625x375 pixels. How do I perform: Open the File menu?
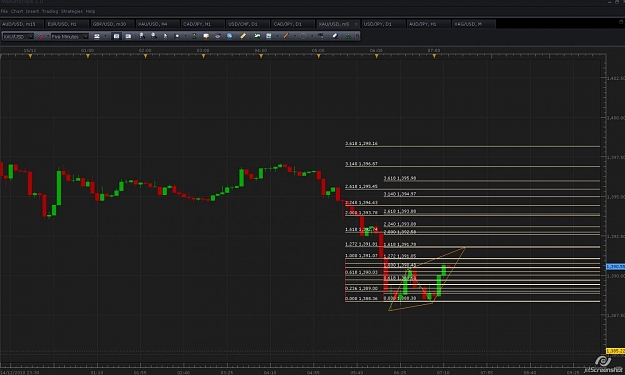tap(4, 11)
